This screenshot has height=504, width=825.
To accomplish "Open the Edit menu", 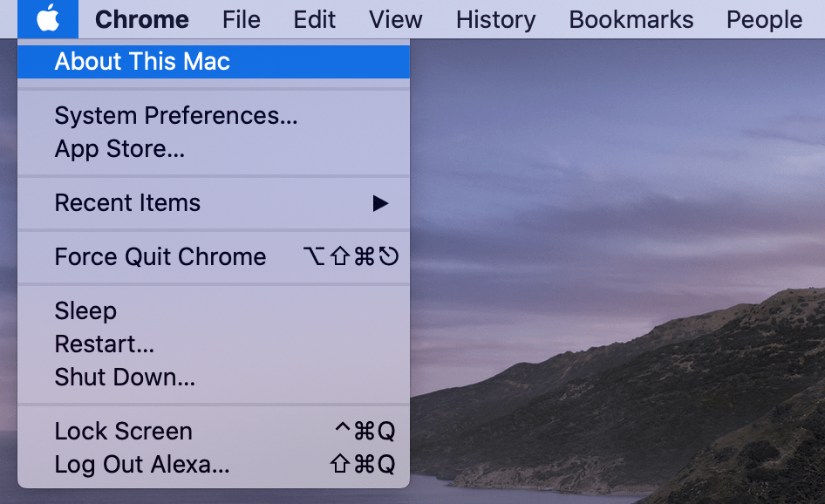I will [x=314, y=19].
